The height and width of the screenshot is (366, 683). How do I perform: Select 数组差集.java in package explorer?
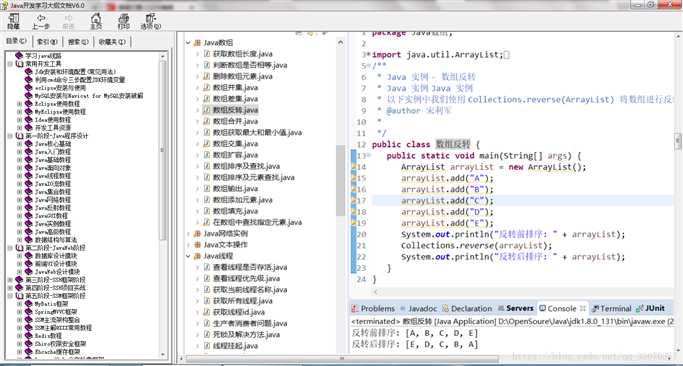click(235, 99)
